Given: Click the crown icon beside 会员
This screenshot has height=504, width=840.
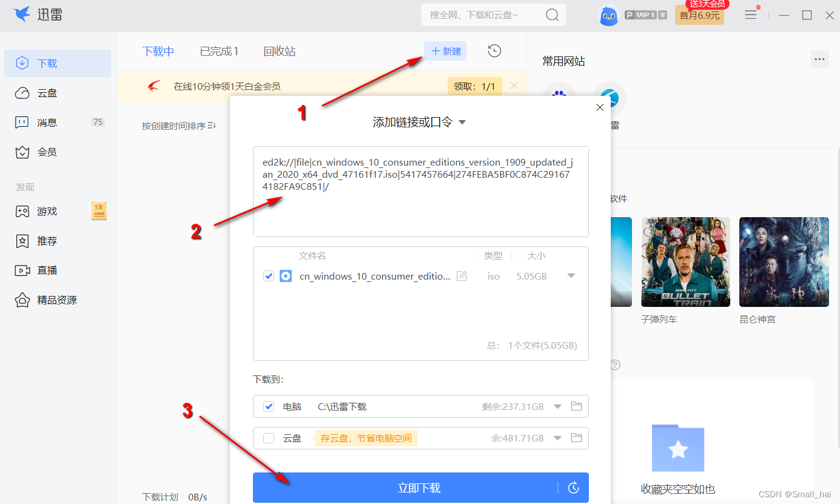Looking at the screenshot, I should 22,152.
